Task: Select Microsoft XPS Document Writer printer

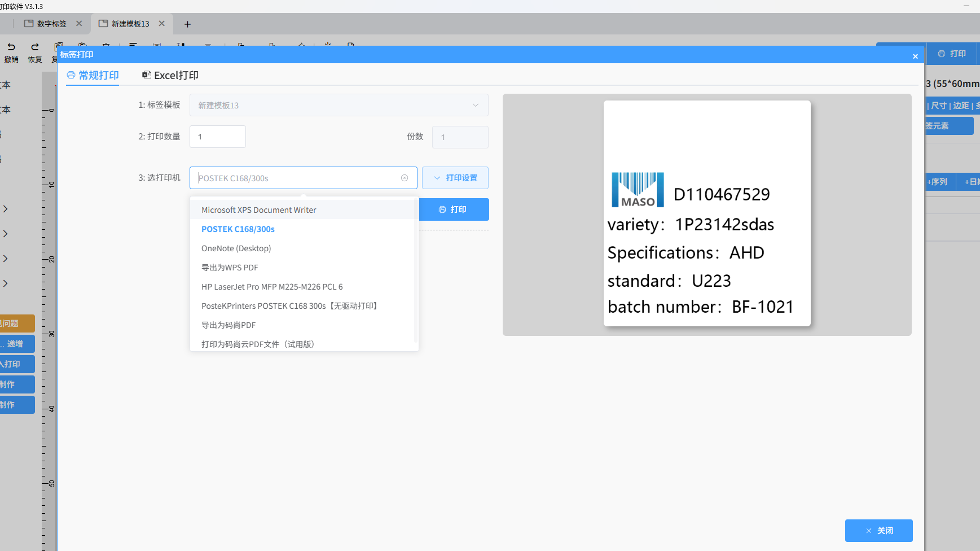Action: 258,210
